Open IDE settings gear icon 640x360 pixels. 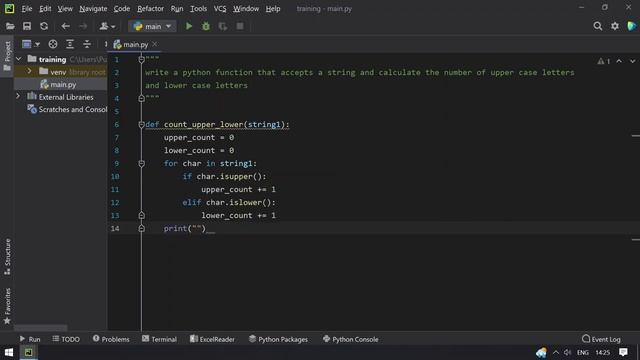615,27
